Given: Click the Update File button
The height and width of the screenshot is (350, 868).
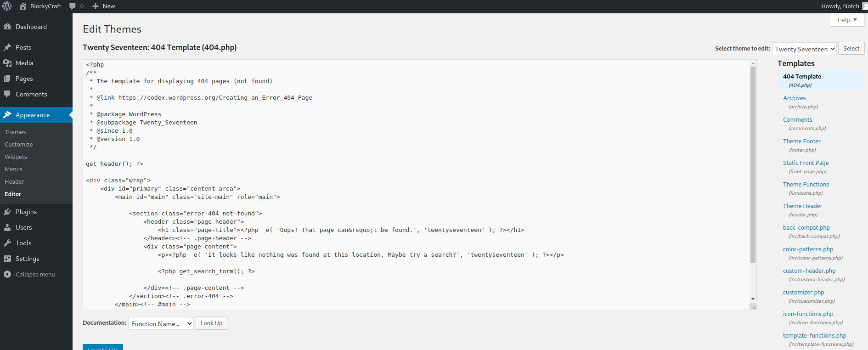Looking at the screenshot, I should (103, 347).
